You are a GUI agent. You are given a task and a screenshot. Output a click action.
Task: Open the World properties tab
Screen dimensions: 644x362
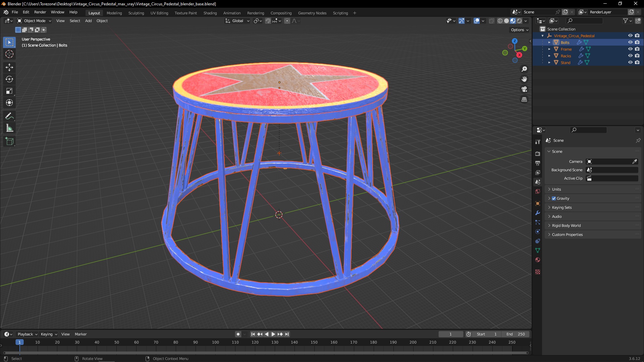coord(538,191)
